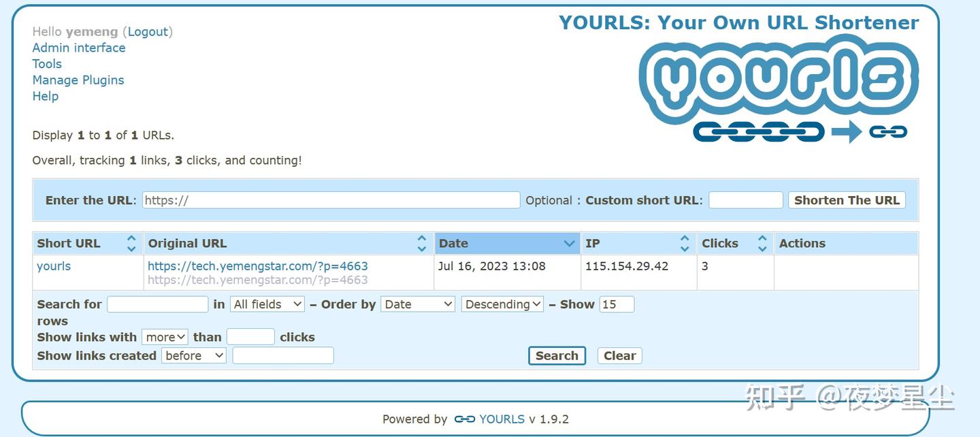Screen dimensions: 980x437
Task: Click the Logout link
Action: click(x=148, y=31)
